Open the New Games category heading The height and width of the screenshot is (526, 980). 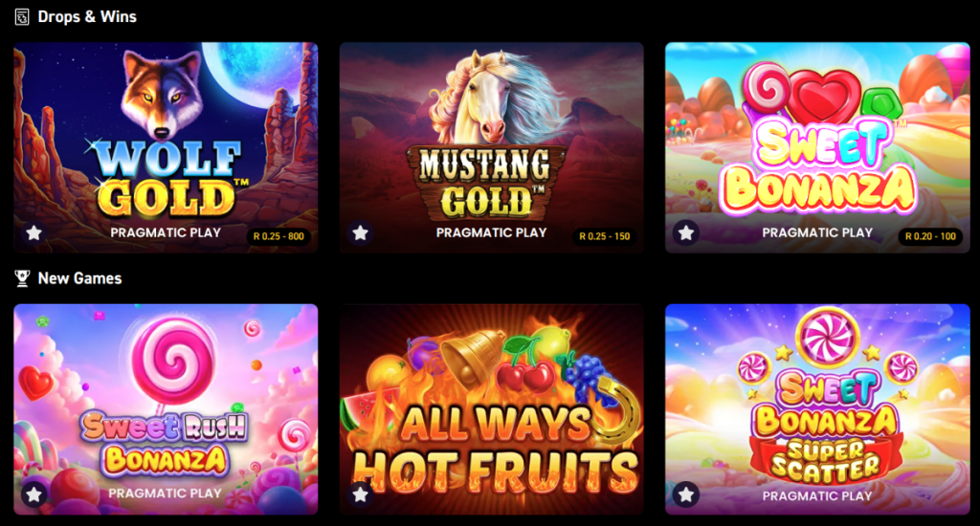click(80, 278)
